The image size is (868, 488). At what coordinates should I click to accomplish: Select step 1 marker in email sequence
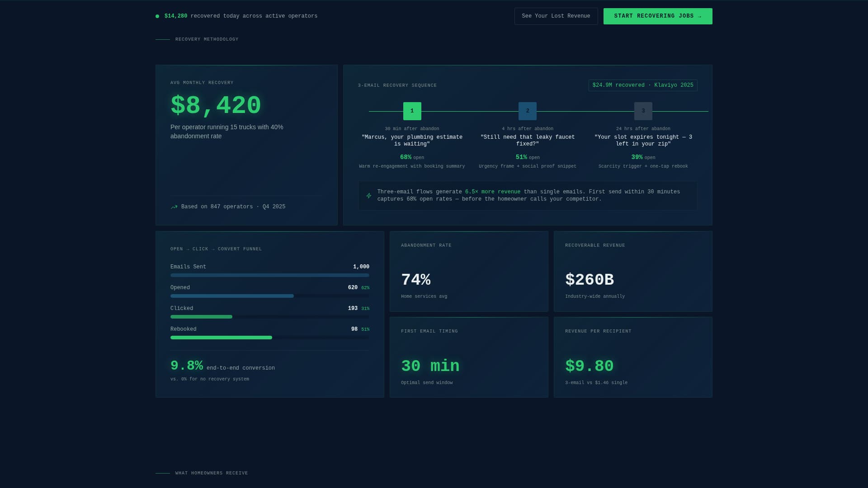tap(412, 111)
